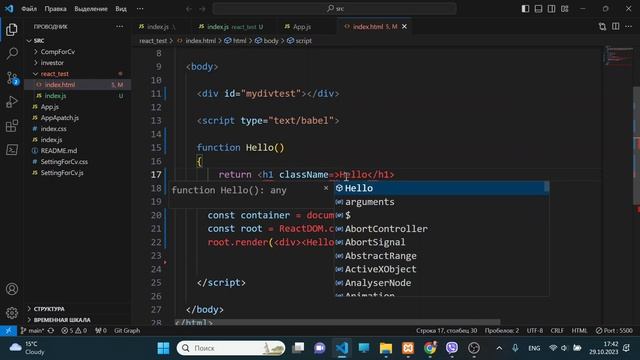Click the main* git branch status item
Screen dimensions: 640x360
click(x=32, y=331)
